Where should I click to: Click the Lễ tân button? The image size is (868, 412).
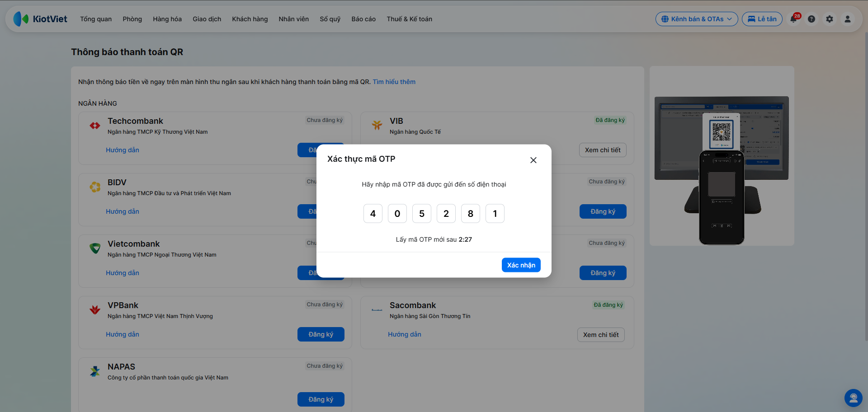[x=762, y=19]
